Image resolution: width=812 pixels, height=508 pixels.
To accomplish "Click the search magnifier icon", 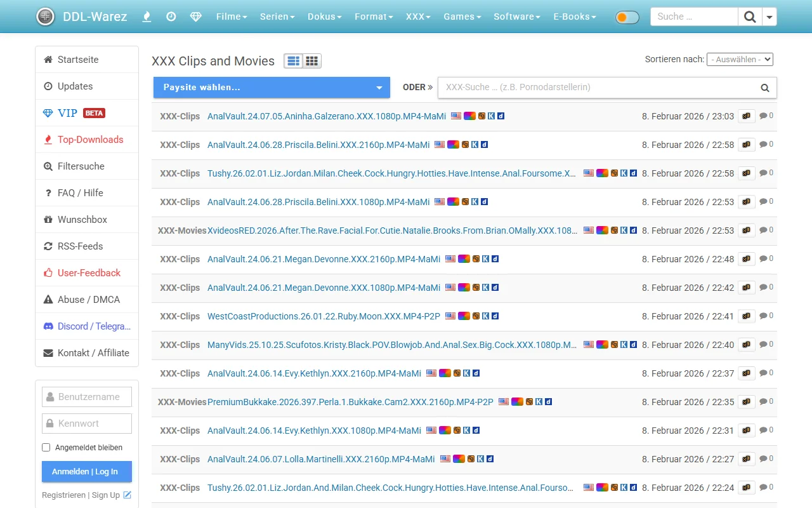I will (x=749, y=17).
